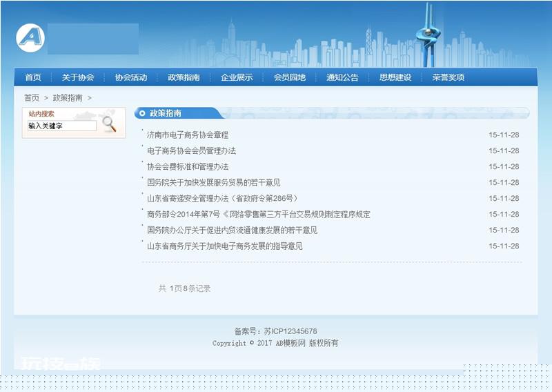The height and width of the screenshot is (392, 552).
Task: Click the date beside 山东省商务厅 article
Action: pos(504,246)
